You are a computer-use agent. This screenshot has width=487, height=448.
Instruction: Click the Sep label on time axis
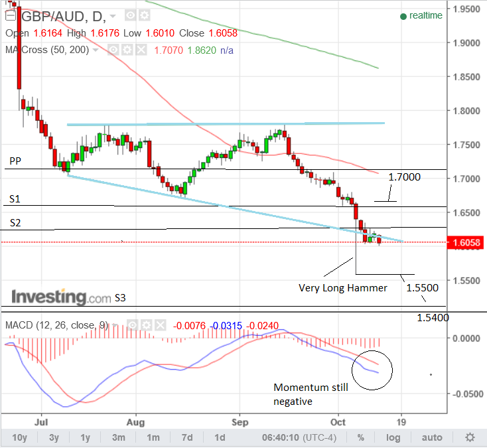[240, 422]
